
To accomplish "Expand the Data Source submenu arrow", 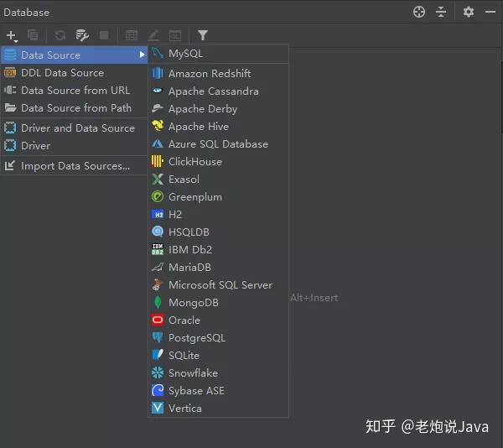I will tap(142, 55).
